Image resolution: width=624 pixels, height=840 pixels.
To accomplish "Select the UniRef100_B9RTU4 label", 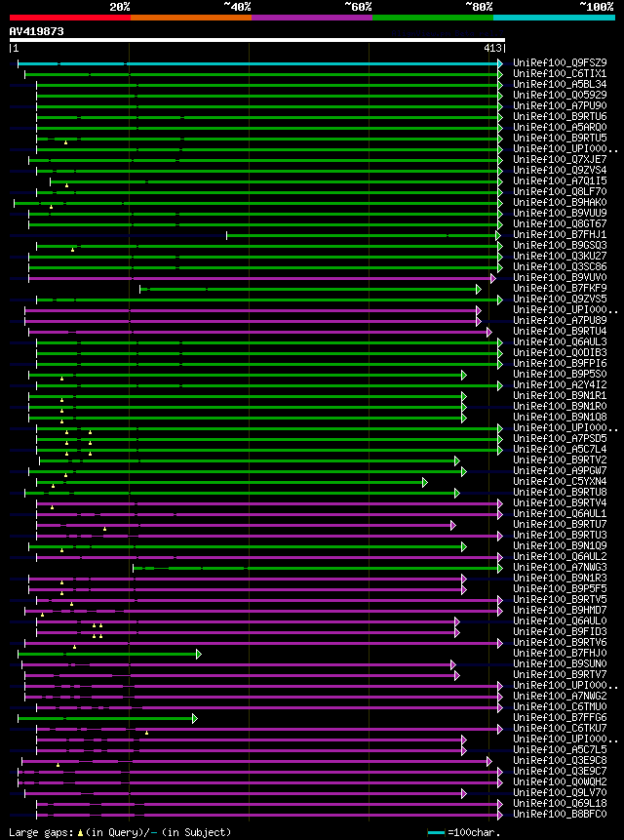I will pos(560,331).
